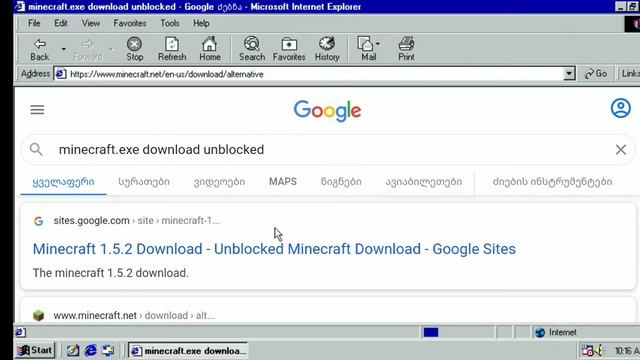Click the status bar progress indicator
Image resolution: width=640 pixels, height=360 pixels.
(431, 332)
